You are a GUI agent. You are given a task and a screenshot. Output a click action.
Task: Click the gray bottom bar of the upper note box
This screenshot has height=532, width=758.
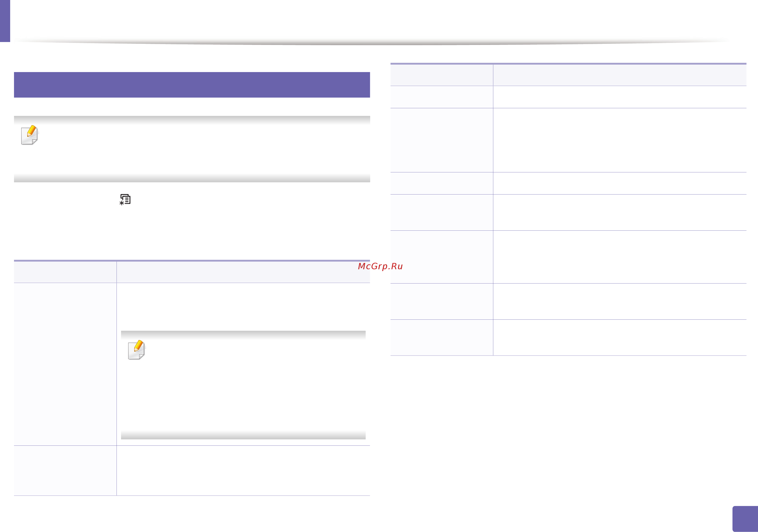(192, 178)
